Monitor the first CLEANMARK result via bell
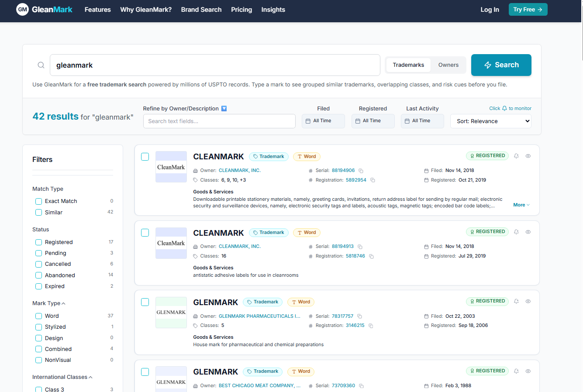This screenshot has width=583, height=392. (516, 156)
